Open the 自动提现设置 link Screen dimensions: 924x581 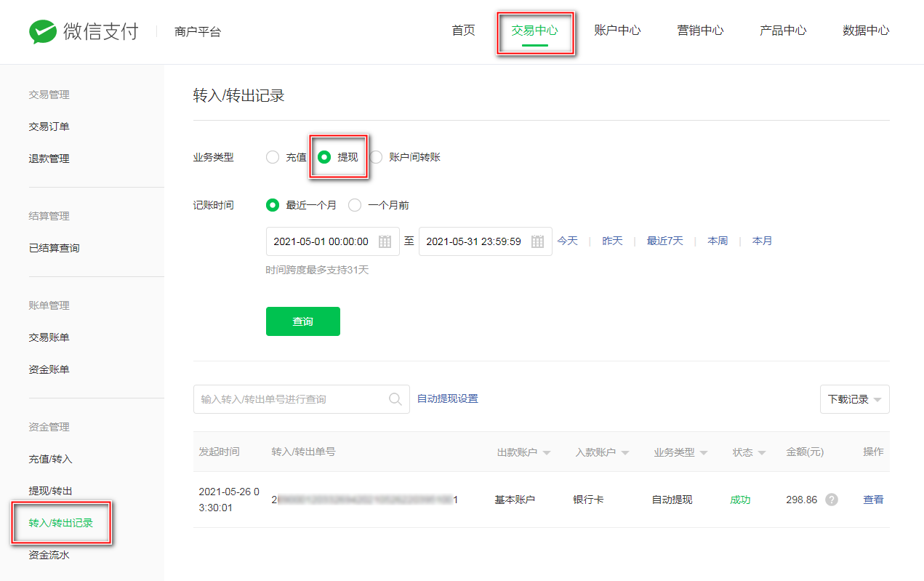click(x=447, y=398)
